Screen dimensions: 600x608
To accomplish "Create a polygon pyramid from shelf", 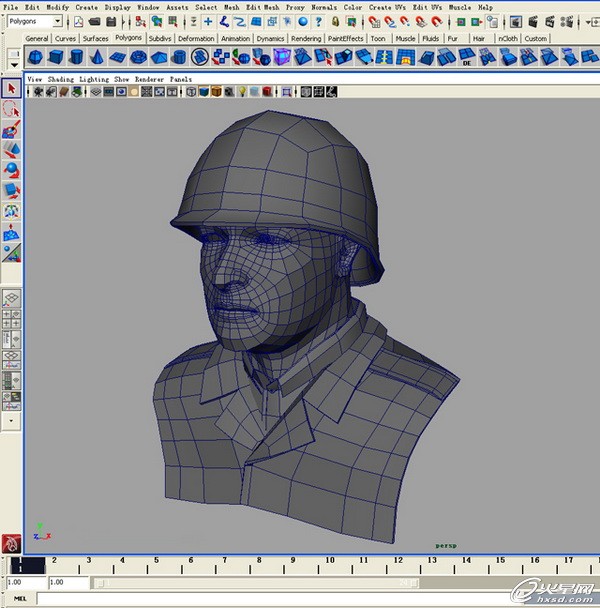I will [159, 57].
